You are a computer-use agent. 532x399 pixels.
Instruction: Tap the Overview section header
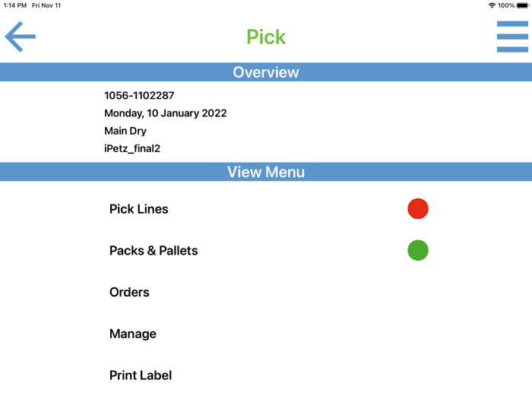(x=266, y=72)
